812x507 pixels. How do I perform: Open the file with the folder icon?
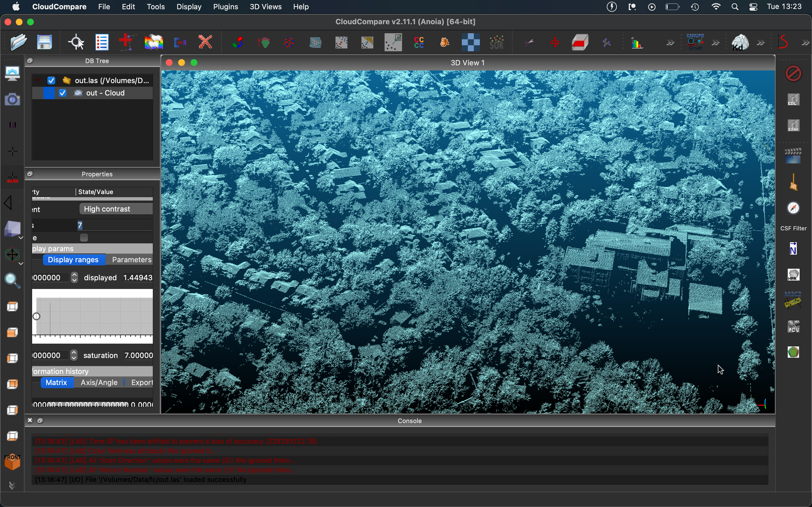(x=18, y=43)
